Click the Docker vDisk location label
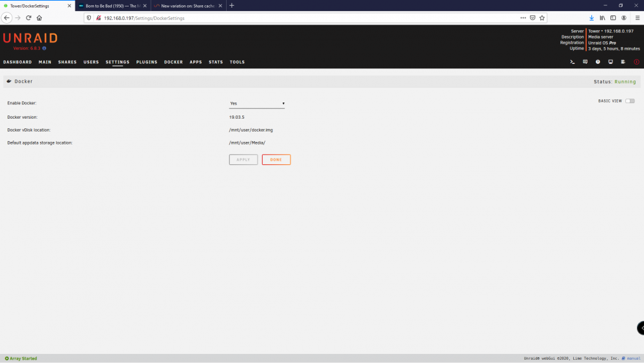This screenshot has width=644, height=363. tap(29, 130)
